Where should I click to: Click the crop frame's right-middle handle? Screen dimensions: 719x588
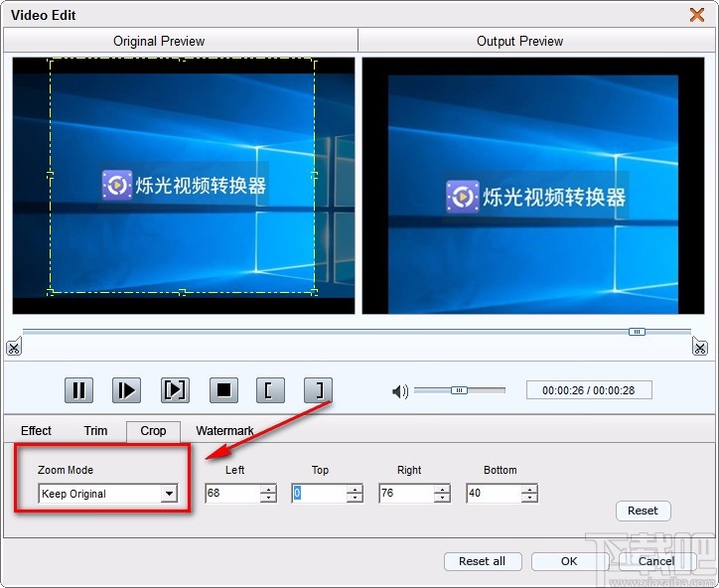pos(314,175)
